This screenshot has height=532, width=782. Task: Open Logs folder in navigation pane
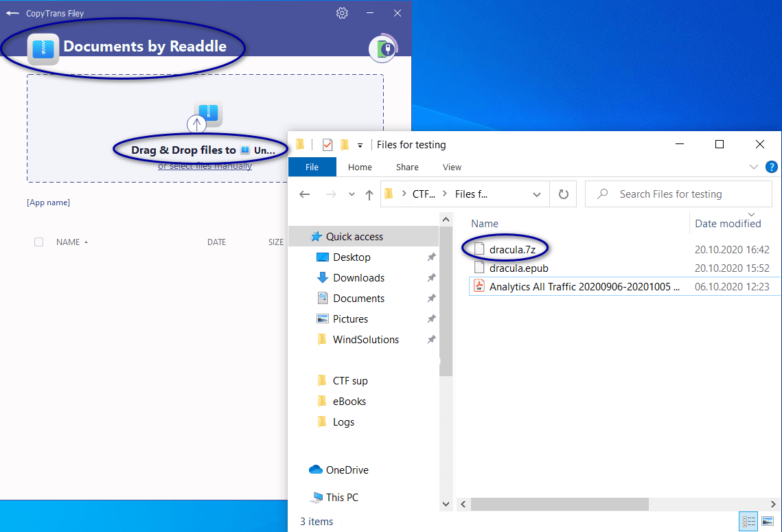tap(343, 421)
